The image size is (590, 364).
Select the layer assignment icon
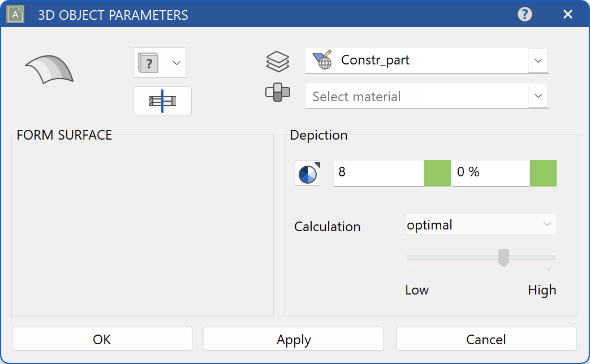(277, 61)
